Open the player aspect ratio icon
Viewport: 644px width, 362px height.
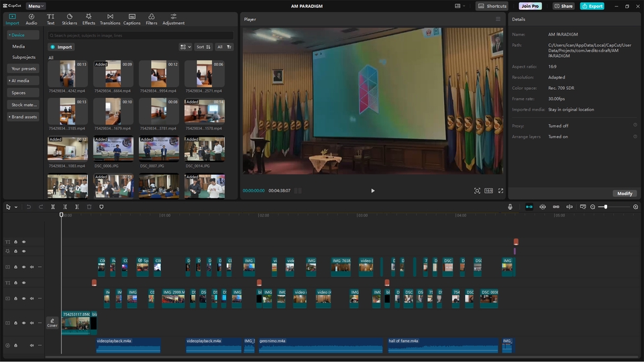tap(489, 190)
